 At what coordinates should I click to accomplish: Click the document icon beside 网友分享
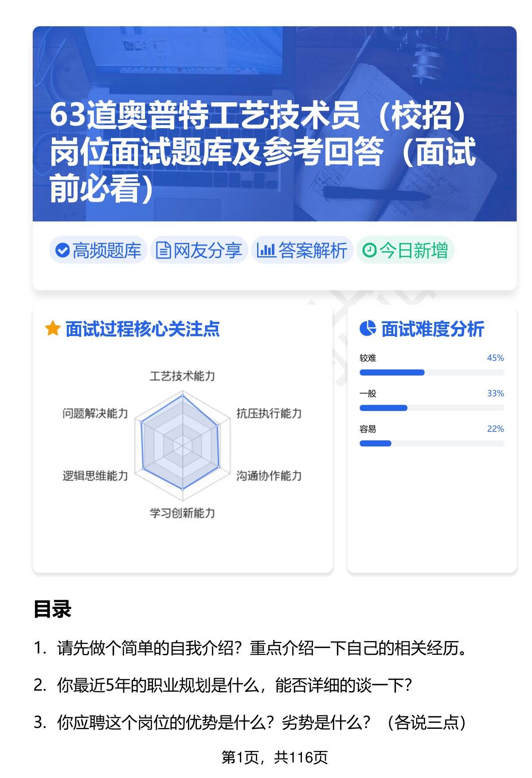coord(163,250)
